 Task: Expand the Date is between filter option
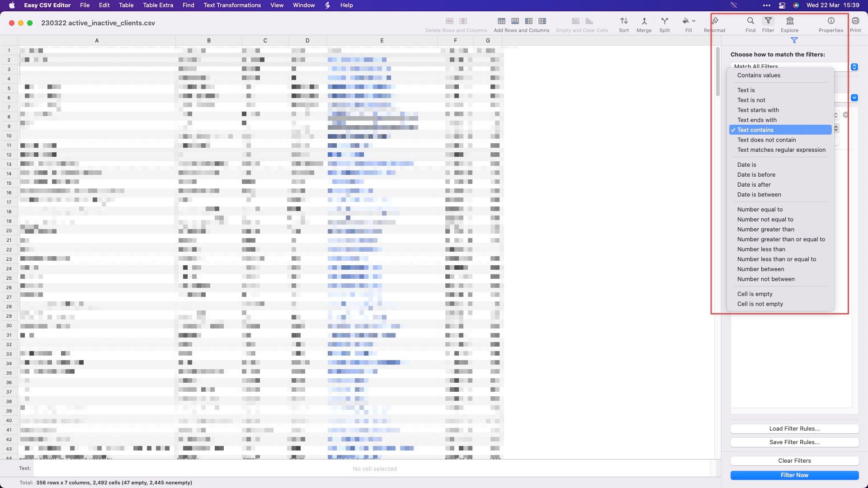click(x=759, y=194)
